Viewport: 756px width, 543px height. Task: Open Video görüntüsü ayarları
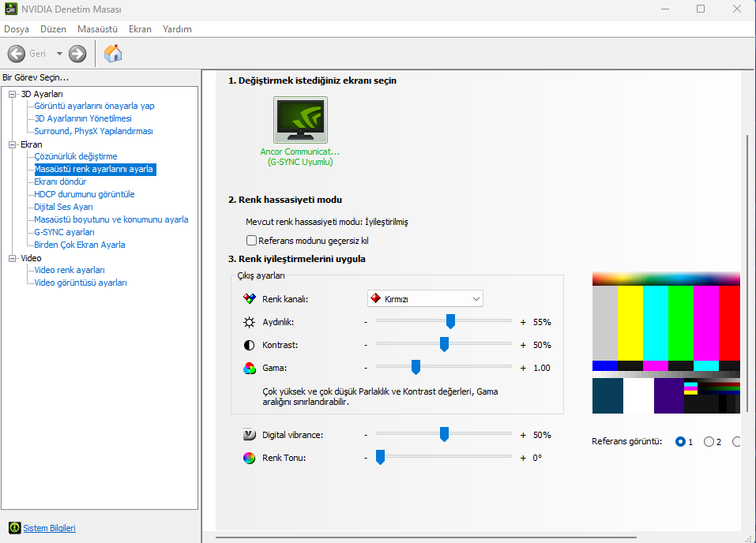80,283
